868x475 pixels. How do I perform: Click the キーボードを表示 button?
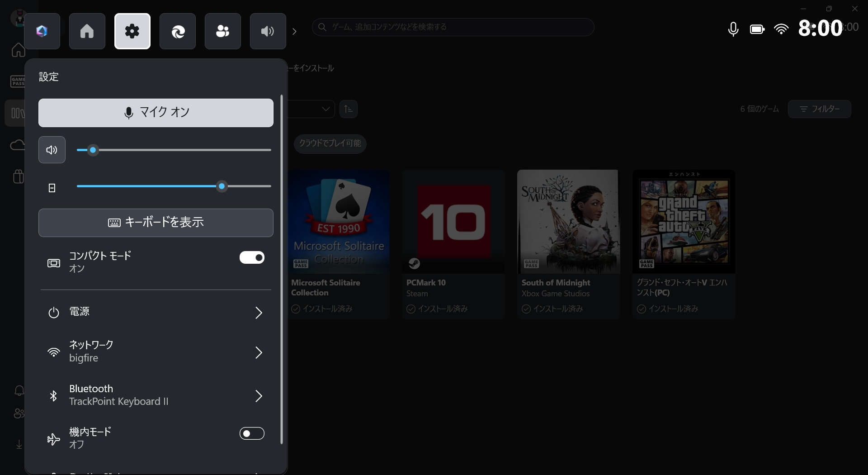tap(156, 223)
